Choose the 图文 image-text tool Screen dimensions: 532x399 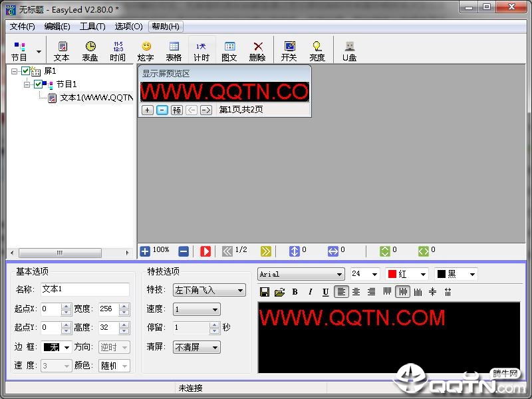coord(229,51)
